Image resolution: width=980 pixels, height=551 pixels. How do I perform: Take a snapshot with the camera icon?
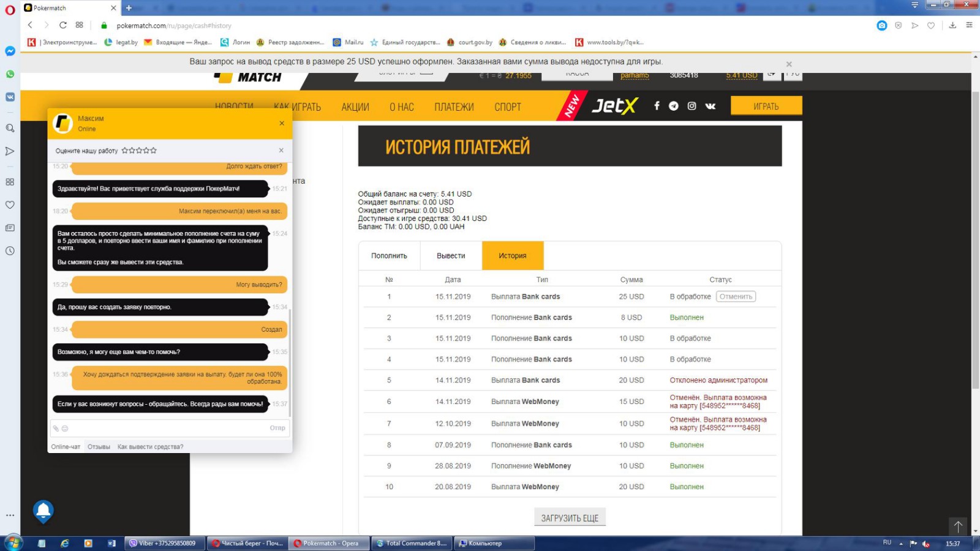882,25
